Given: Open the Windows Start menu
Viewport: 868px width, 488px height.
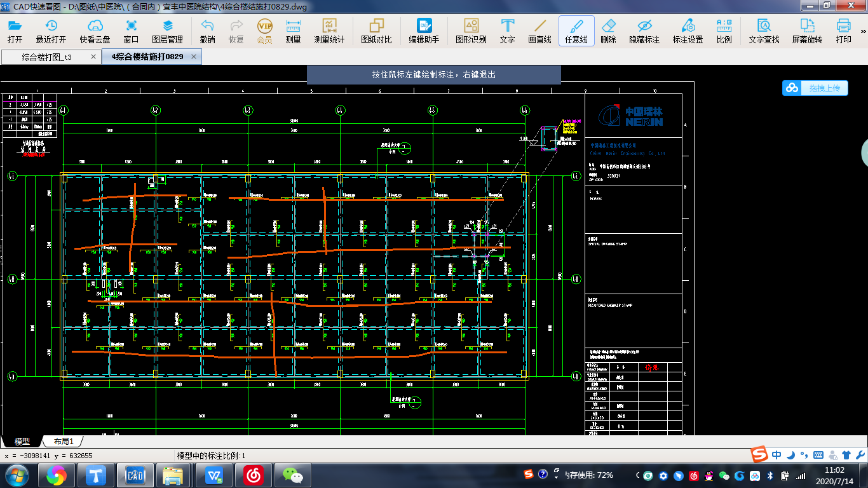Looking at the screenshot, I should pyautogui.click(x=16, y=475).
